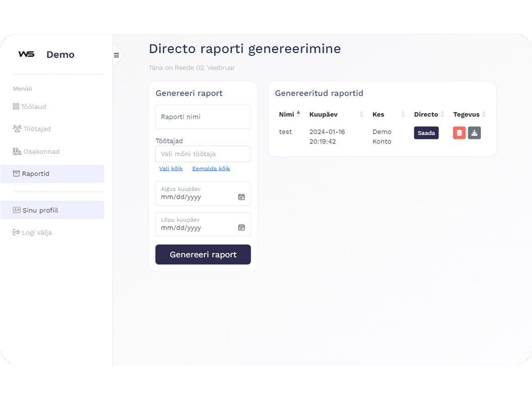Click the 'Genereeritud raportid' heading
532x399 pixels.
tap(319, 93)
